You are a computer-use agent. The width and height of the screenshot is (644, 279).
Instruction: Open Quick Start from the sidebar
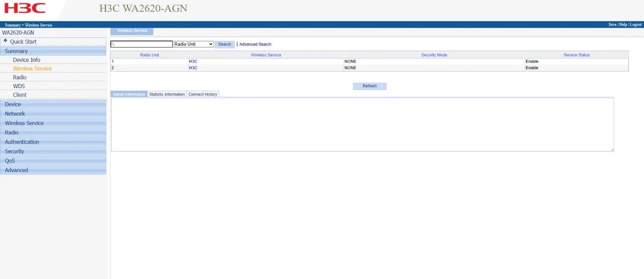(23, 42)
